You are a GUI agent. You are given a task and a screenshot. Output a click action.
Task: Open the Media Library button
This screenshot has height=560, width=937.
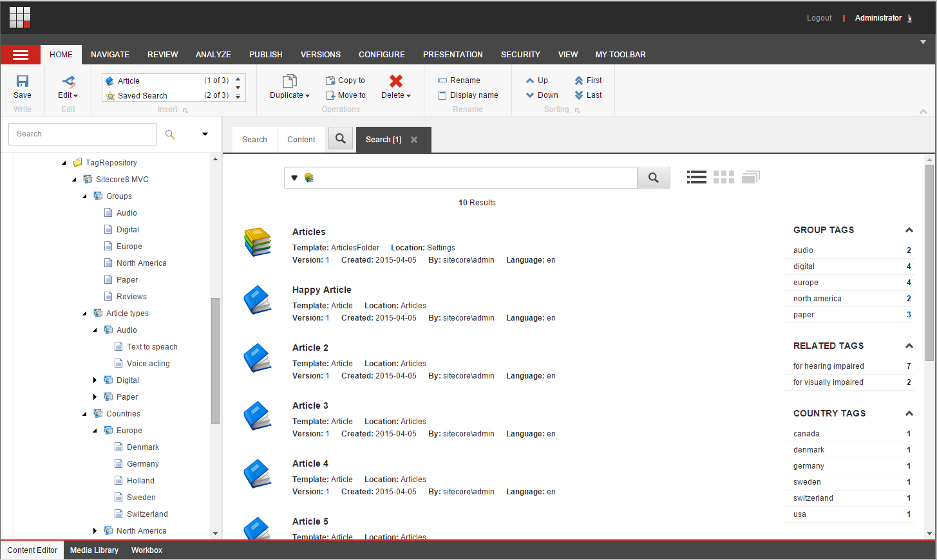pyautogui.click(x=94, y=550)
